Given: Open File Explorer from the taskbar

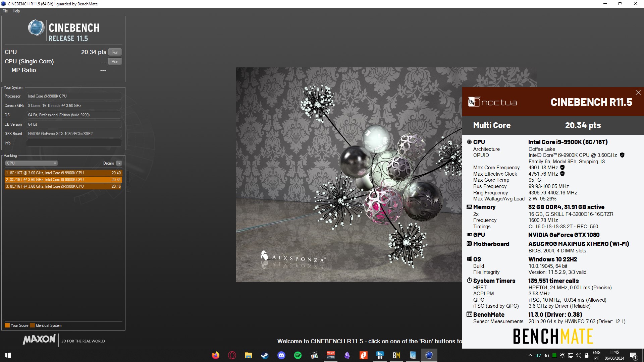Looking at the screenshot, I should pyautogui.click(x=248, y=355).
